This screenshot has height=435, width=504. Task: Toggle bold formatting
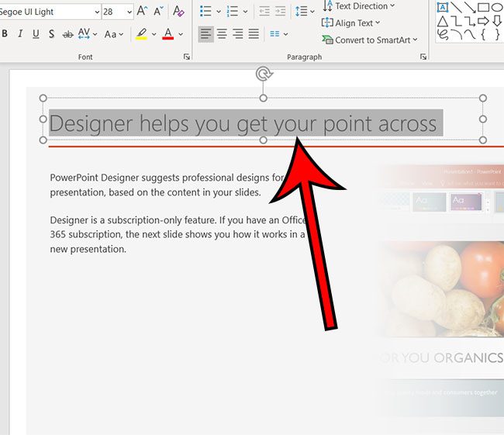pos(5,34)
